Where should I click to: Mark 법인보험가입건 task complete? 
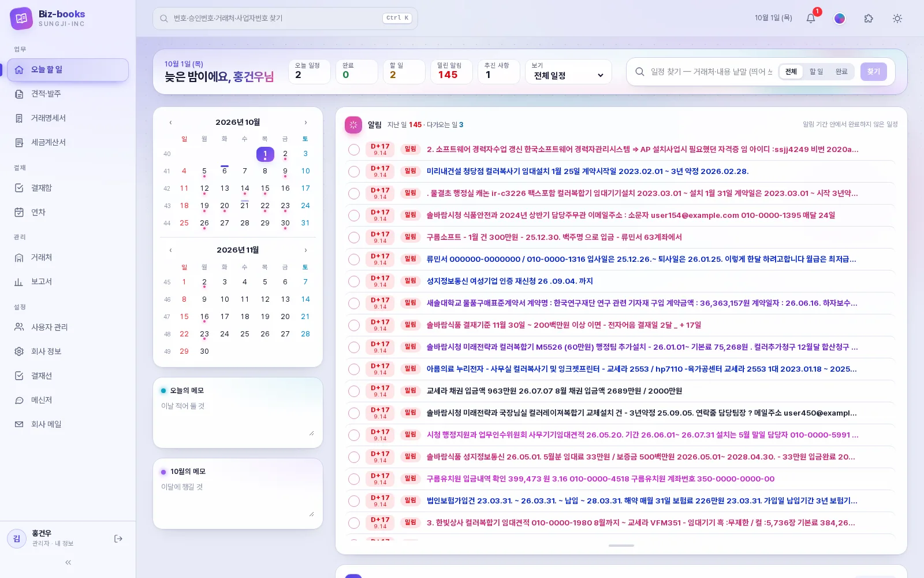354,501
